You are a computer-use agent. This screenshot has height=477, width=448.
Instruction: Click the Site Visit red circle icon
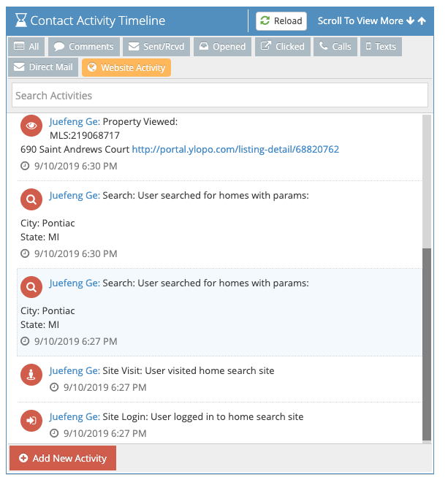click(31, 375)
